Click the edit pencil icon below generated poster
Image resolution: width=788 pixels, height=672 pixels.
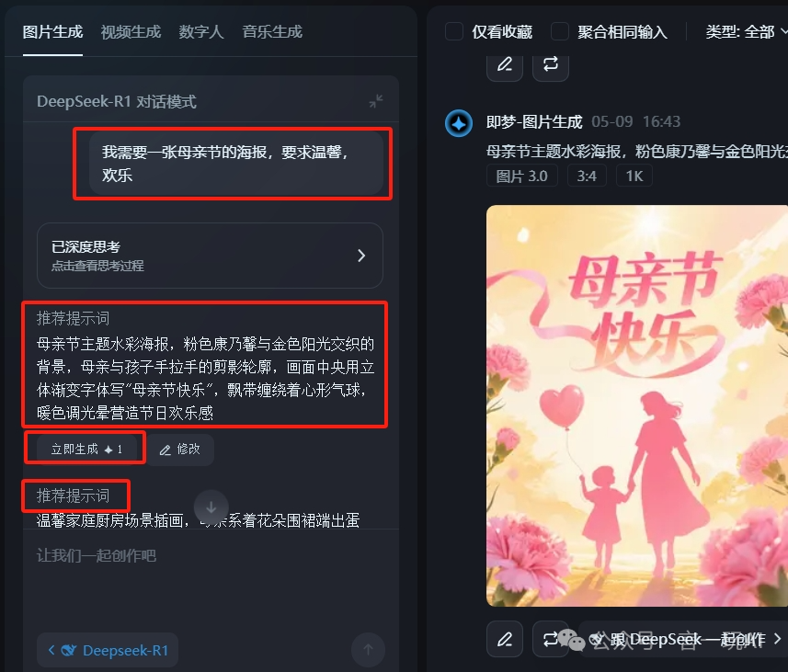click(x=505, y=639)
